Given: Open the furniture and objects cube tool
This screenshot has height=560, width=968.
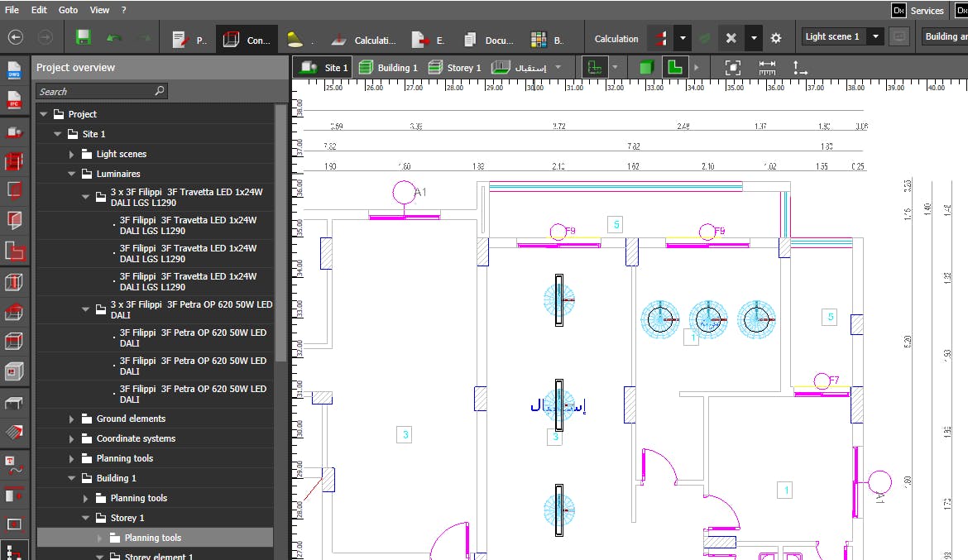Looking at the screenshot, I should [x=13, y=371].
